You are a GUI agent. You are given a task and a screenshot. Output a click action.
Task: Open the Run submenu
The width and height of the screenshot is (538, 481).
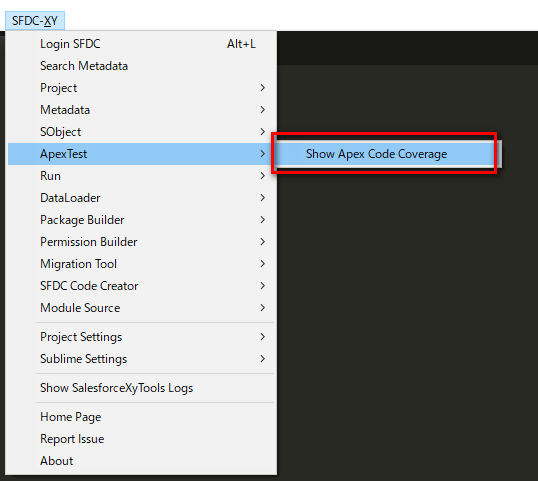click(141, 176)
